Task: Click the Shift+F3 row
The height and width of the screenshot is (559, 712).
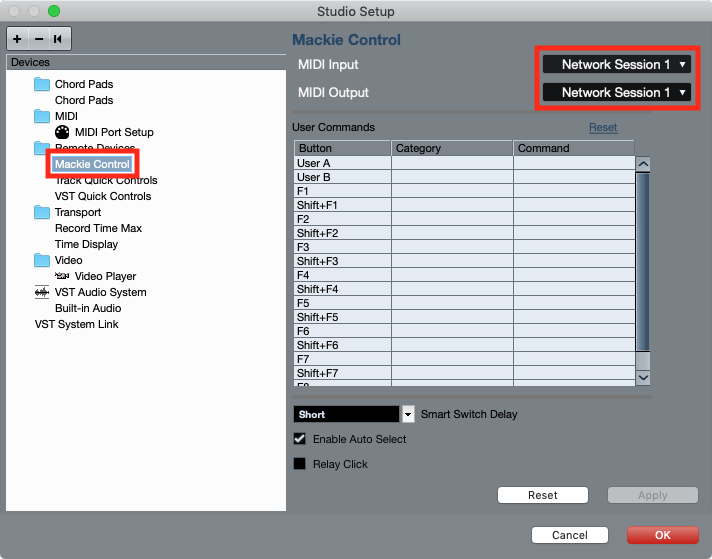Action: coord(465,261)
